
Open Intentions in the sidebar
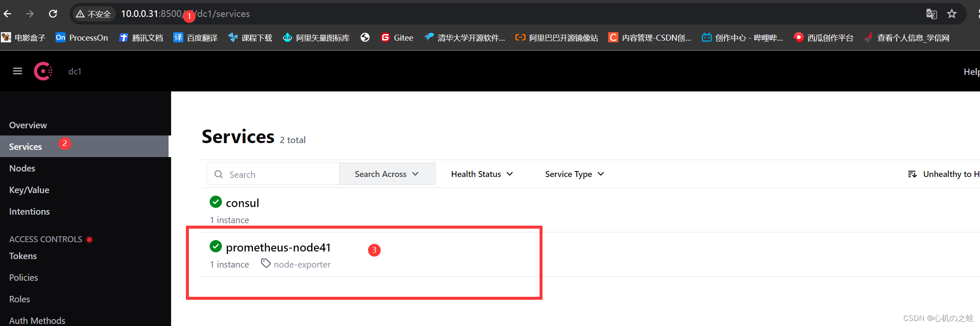click(x=29, y=212)
